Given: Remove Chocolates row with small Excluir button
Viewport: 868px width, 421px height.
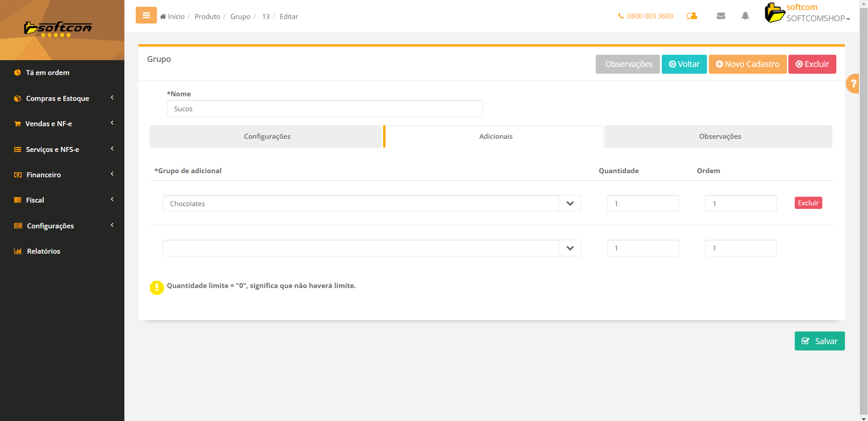Looking at the screenshot, I should [808, 203].
